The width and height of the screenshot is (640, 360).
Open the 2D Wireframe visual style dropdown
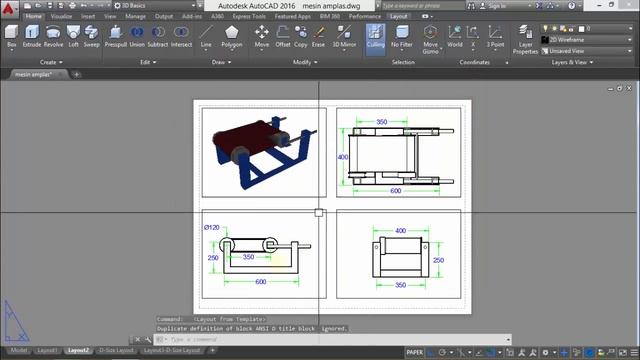click(x=587, y=40)
